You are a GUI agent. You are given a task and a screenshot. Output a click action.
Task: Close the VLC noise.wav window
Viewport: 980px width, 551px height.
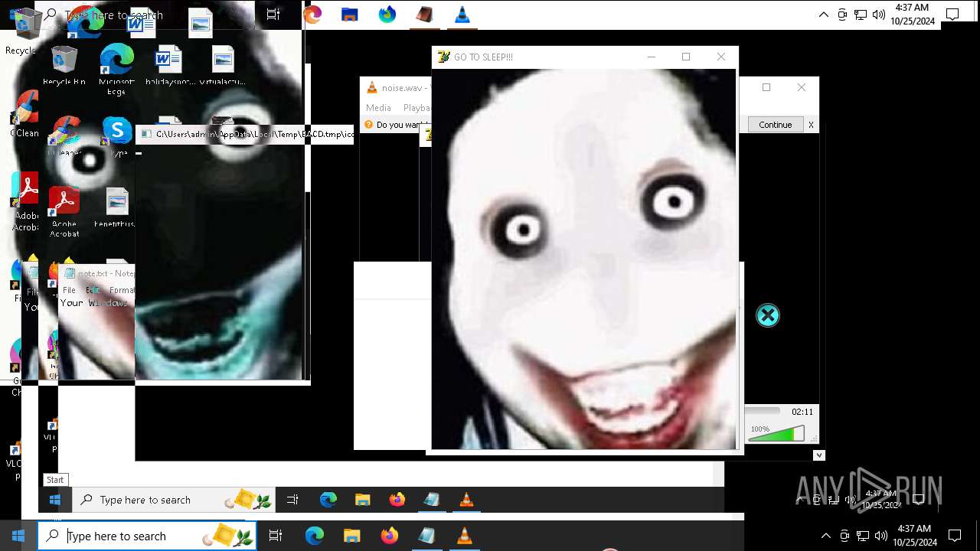802,87
